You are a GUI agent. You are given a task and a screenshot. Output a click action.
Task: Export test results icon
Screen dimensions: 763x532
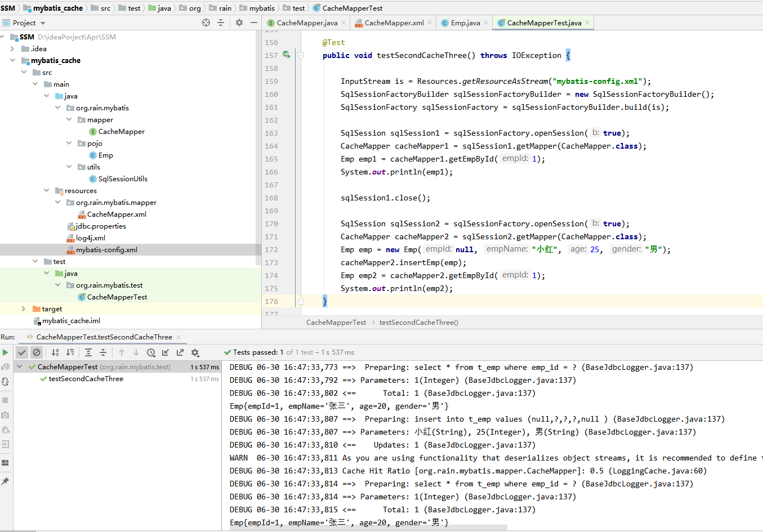tap(180, 352)
